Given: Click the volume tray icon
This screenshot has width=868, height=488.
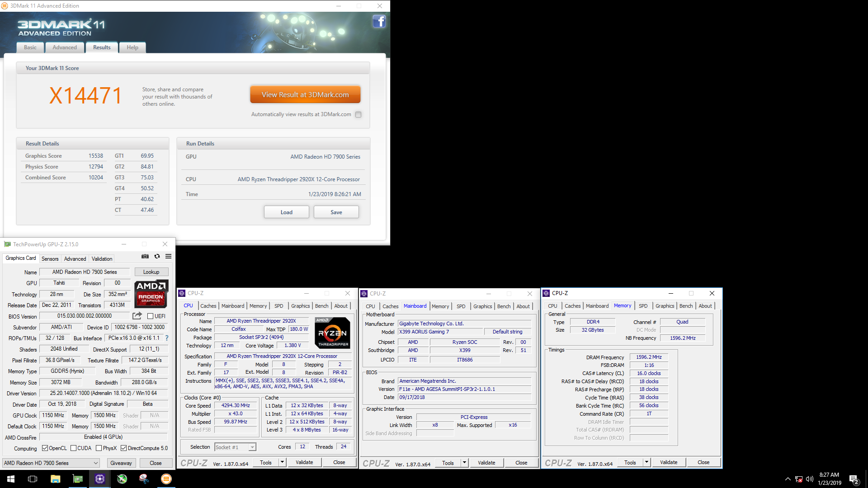Looking at the screenshot, I should pyautogui.click(x=810, y=479).
